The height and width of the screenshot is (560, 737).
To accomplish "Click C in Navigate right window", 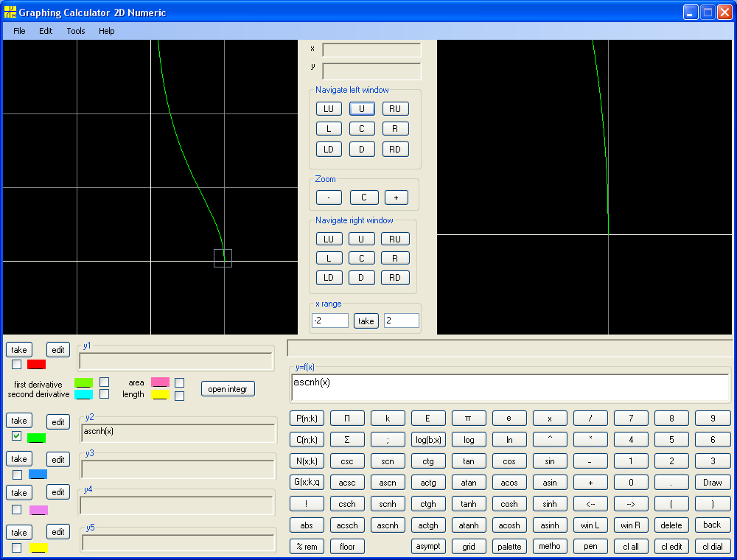I will point(361,259).
